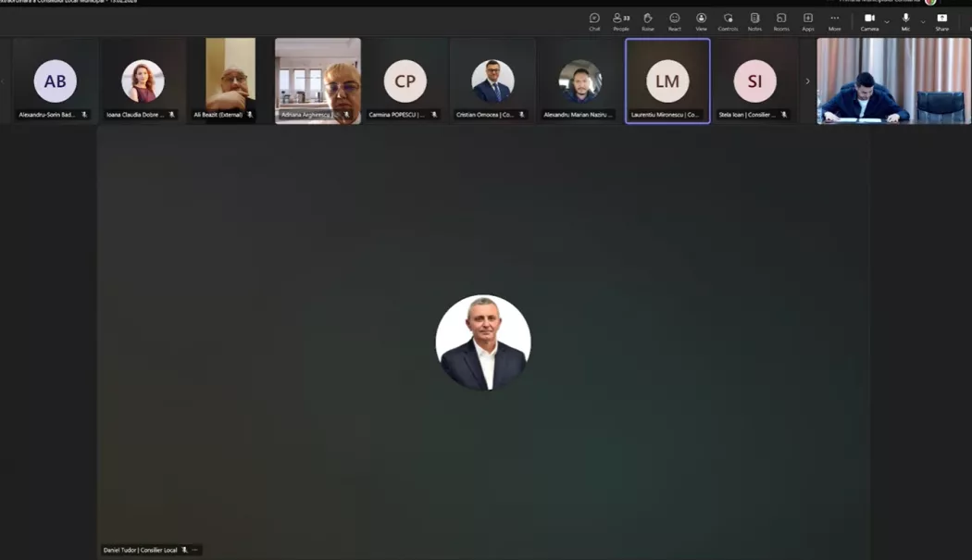This screenshot has width=972, height=560.
Task: Open breakout Rooms
Action: click(x=781, y=21)
